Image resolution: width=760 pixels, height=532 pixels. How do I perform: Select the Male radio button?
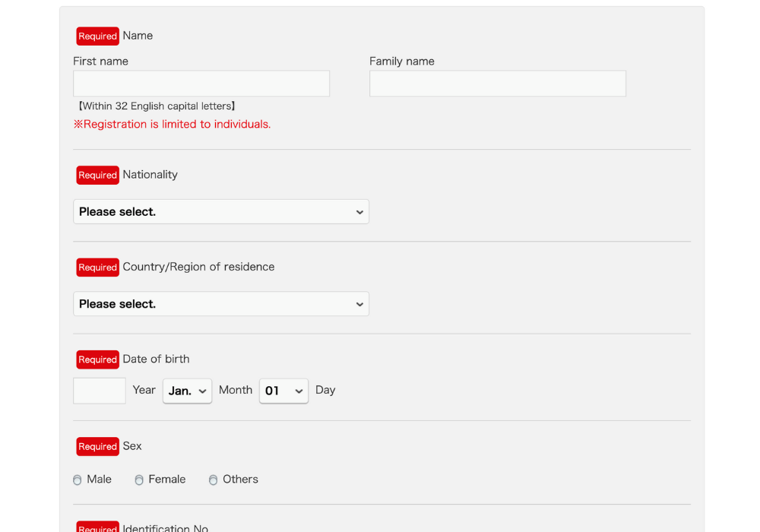78,480
